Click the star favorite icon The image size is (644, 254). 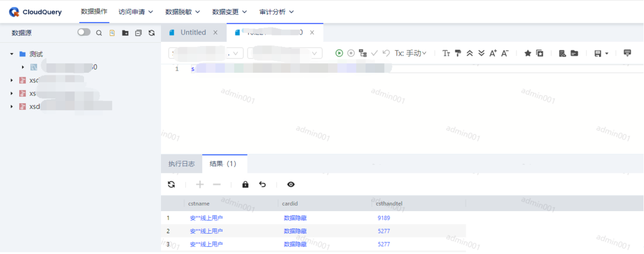(528, 53)
